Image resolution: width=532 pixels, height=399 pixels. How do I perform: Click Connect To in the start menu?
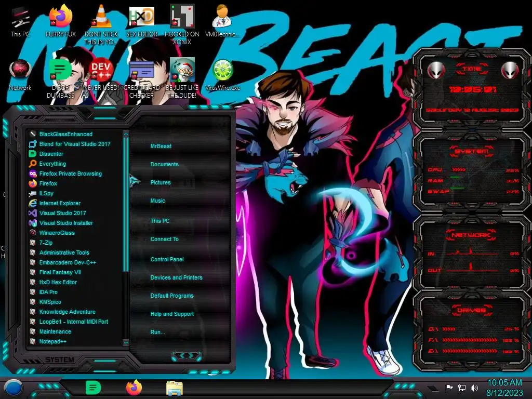pyautogui.click(x=164, y=239)
